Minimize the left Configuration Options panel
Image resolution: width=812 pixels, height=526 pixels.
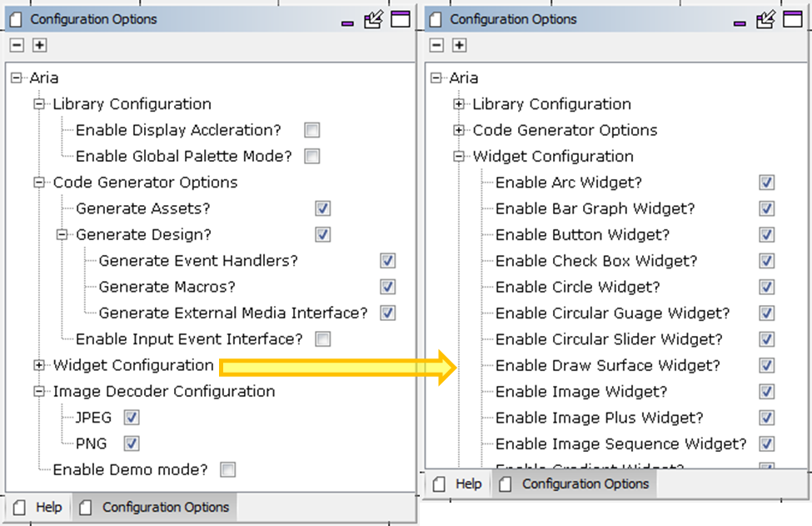coord(347,23)
